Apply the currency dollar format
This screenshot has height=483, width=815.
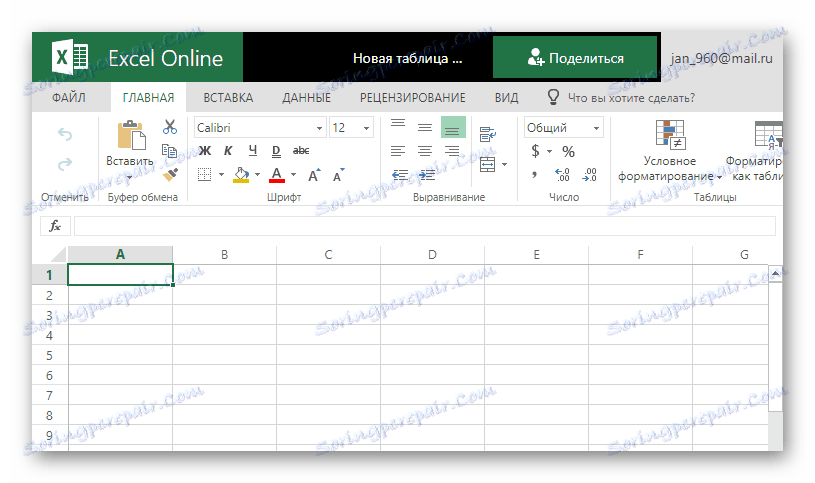(535, 151)
